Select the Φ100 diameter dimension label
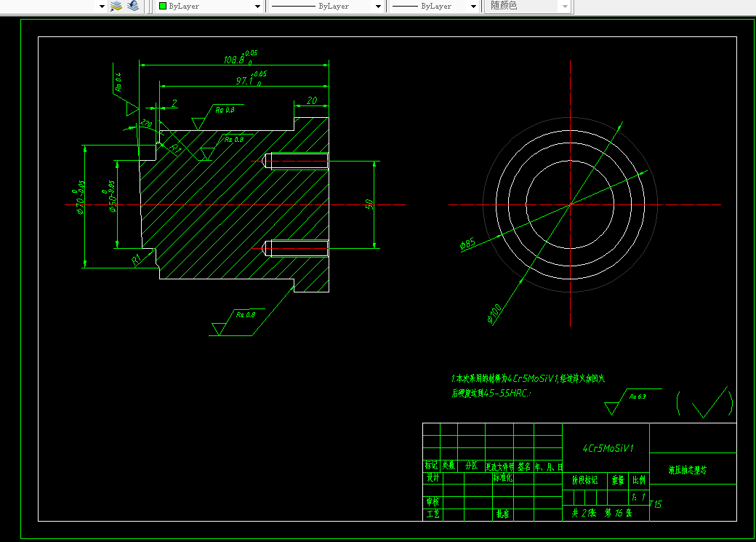 pyautogui.click(x=494, y=314)
